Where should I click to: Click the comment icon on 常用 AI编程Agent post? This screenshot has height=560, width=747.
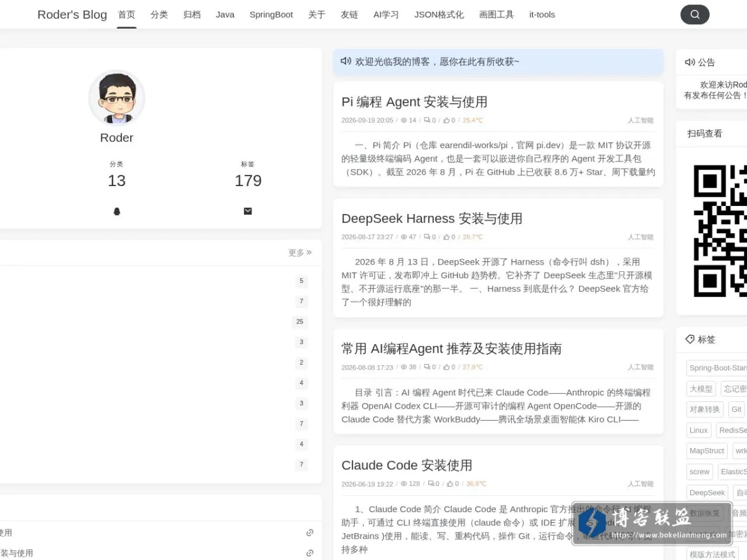[427, 367]
